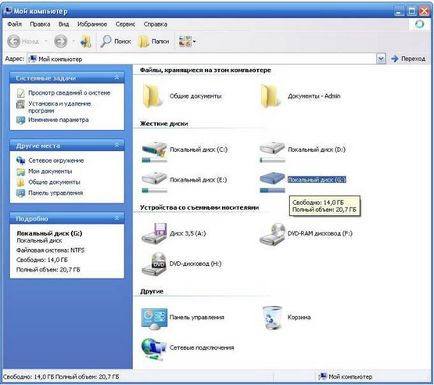Open 'Панель управления' link in sidebar
Viewport: 434px width, 385px height.
[56, 193]
